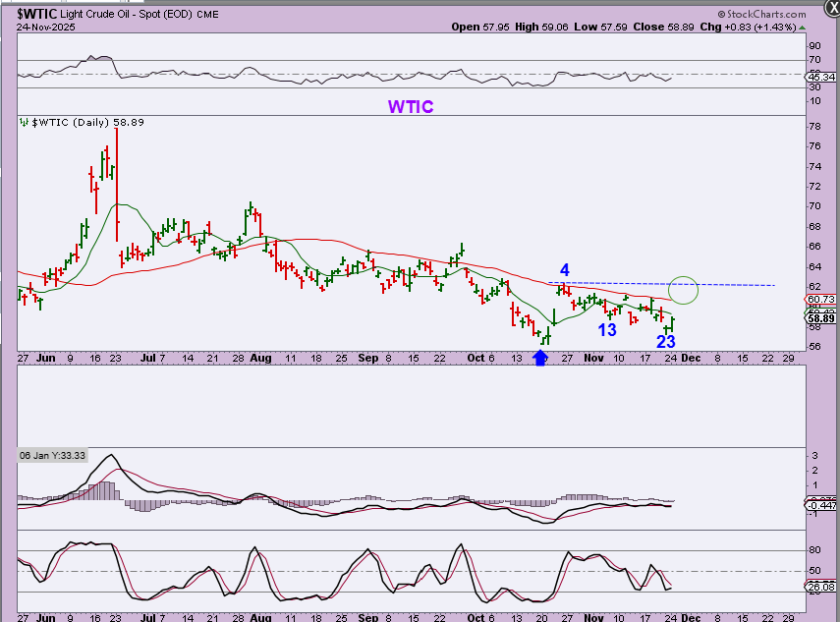The image size is (840, 622).
Task: Click the 68 level on the price axis
Action: 814,227
